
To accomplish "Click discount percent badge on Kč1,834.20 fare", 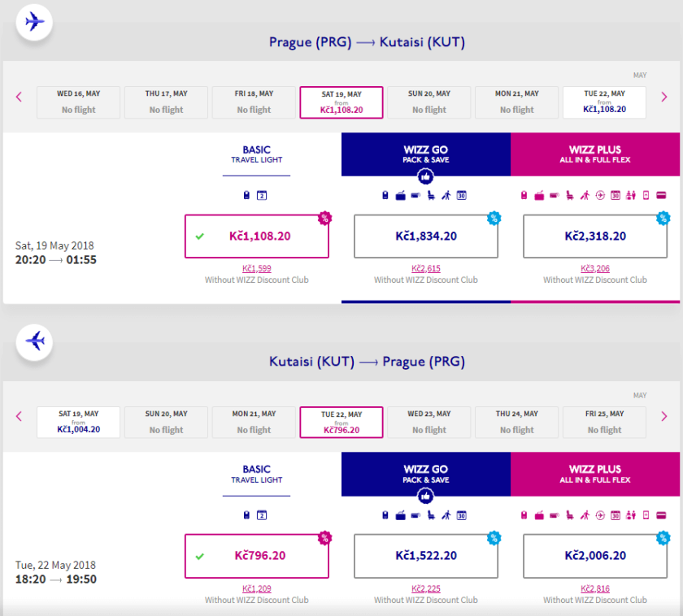I will [494, 218].
